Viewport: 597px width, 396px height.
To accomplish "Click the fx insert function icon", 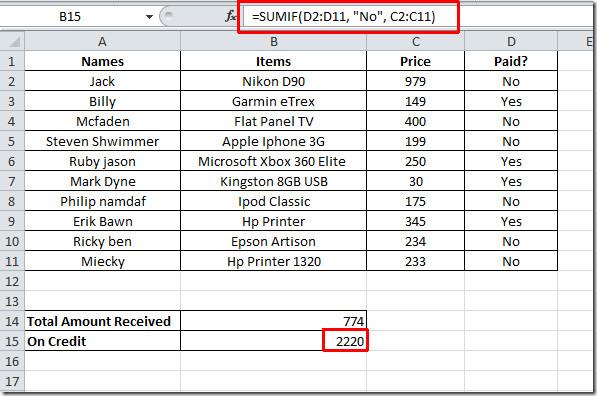I will [x=230, y=16].
